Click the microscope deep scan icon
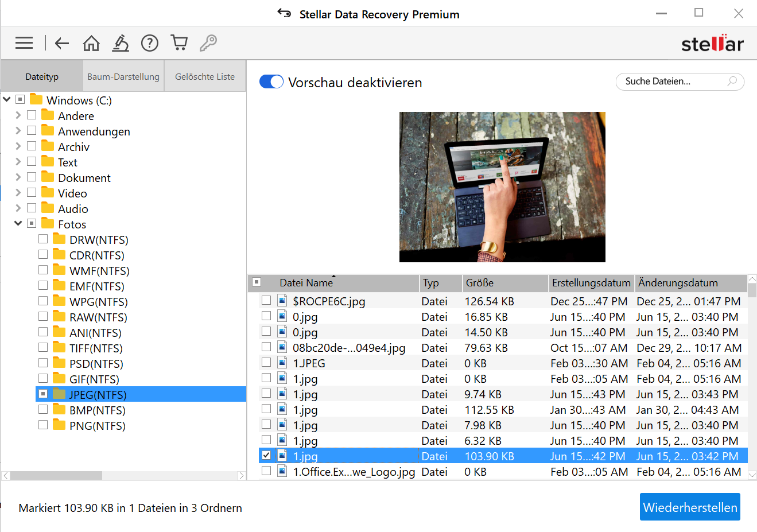The height and width of the screenshot is (532, 757). [121, 43]
